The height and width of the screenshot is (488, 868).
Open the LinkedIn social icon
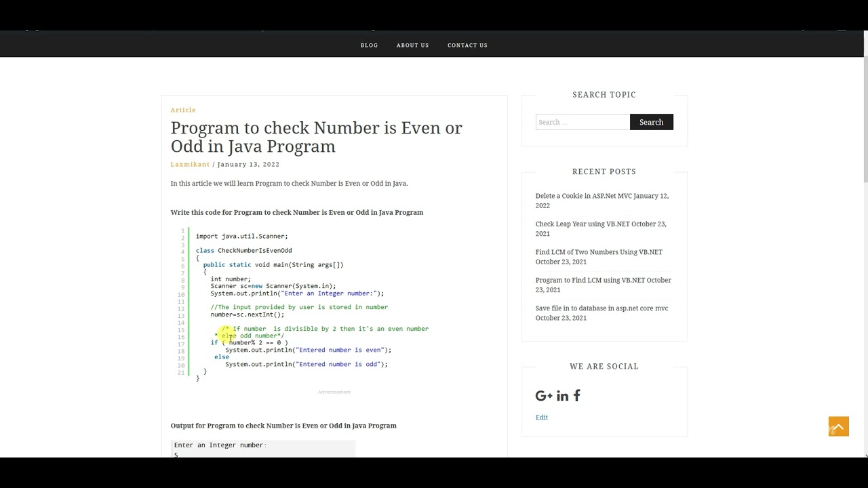(562, 396)
